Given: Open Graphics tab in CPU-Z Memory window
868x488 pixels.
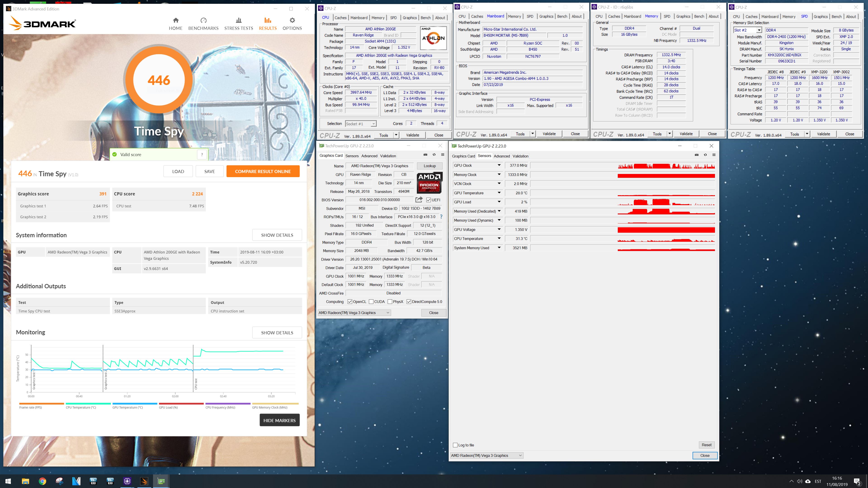Looking at the screenshot, I should pyautogui.click(x=683, y=16).
